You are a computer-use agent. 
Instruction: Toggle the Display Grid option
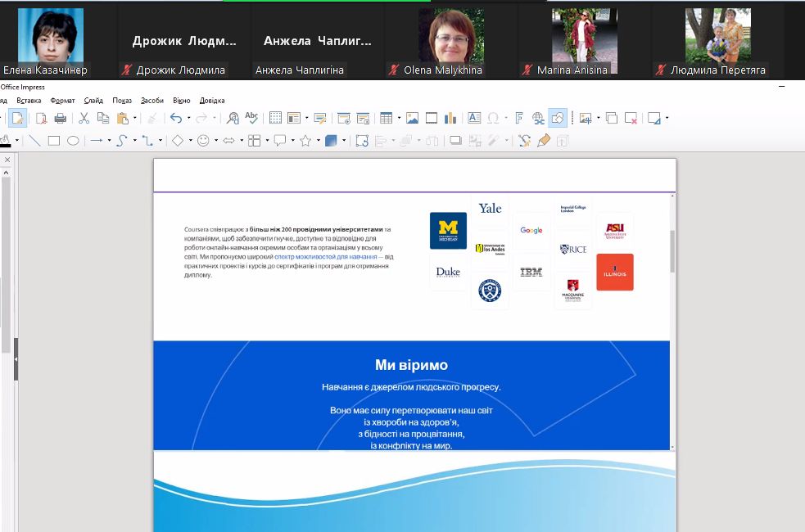[275, 119]
